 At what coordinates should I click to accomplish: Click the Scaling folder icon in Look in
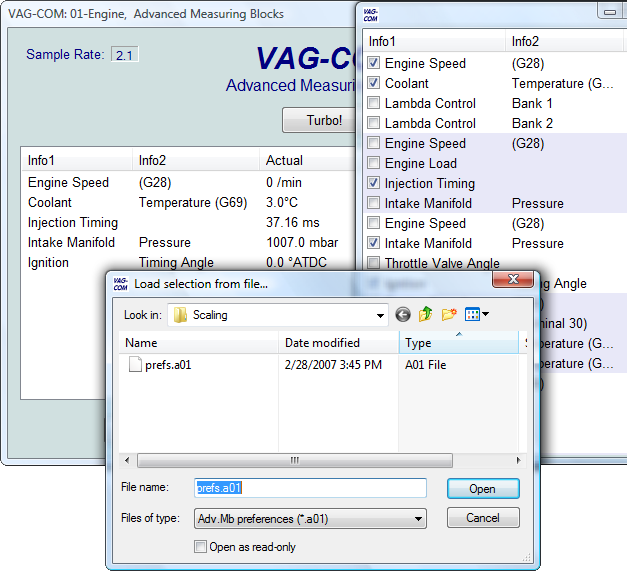pos(180,315)
